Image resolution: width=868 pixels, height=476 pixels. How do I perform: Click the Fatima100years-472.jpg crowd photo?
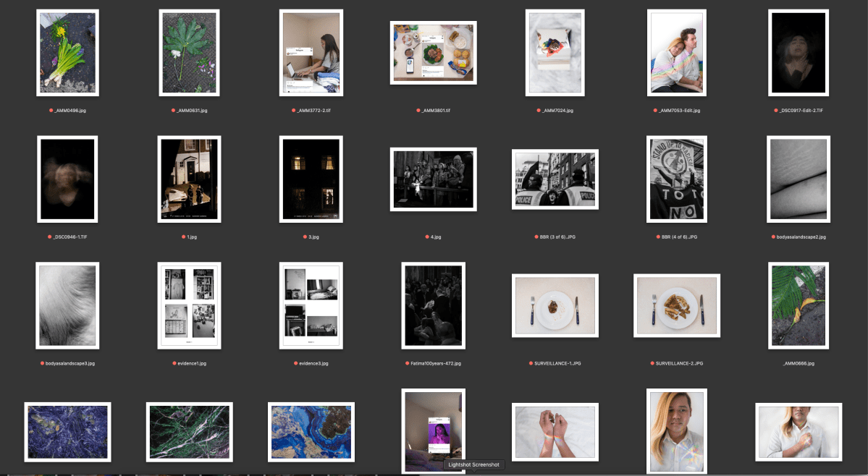point(433,305)
